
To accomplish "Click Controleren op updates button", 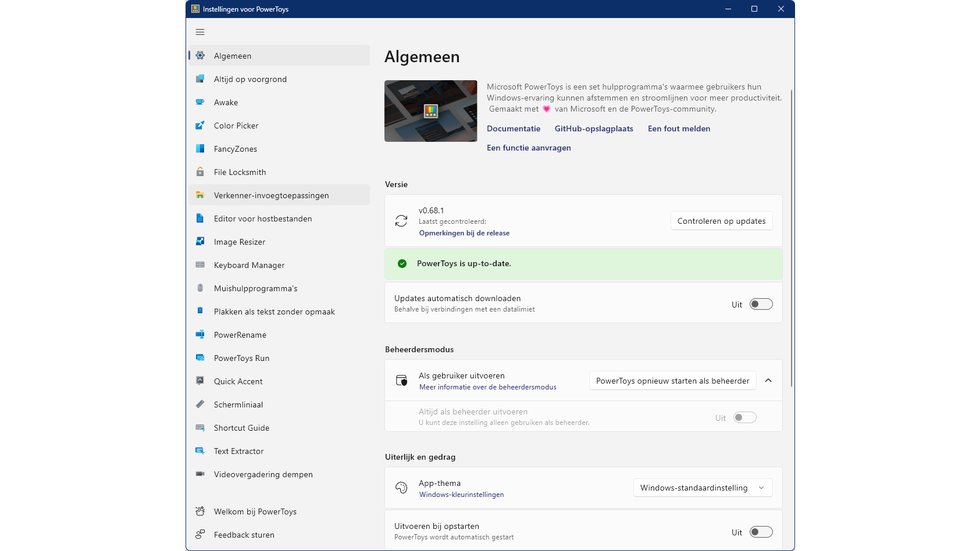I will click(721, 221).
